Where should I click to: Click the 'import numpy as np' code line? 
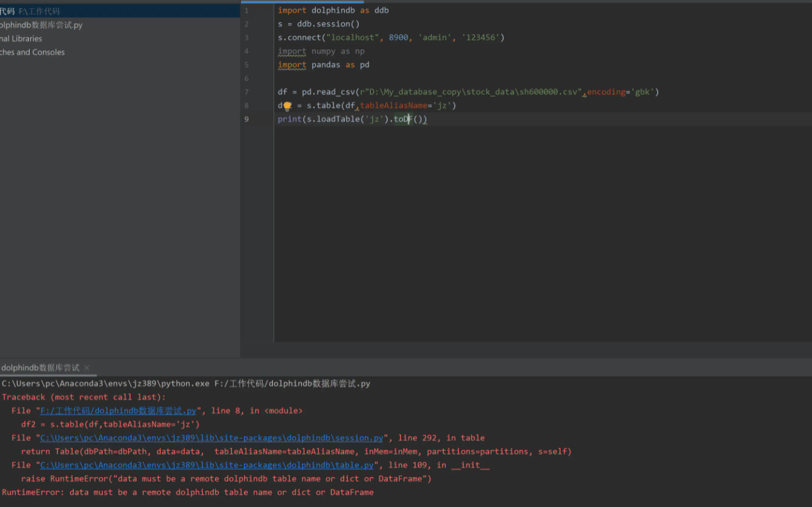pos(322,51)
